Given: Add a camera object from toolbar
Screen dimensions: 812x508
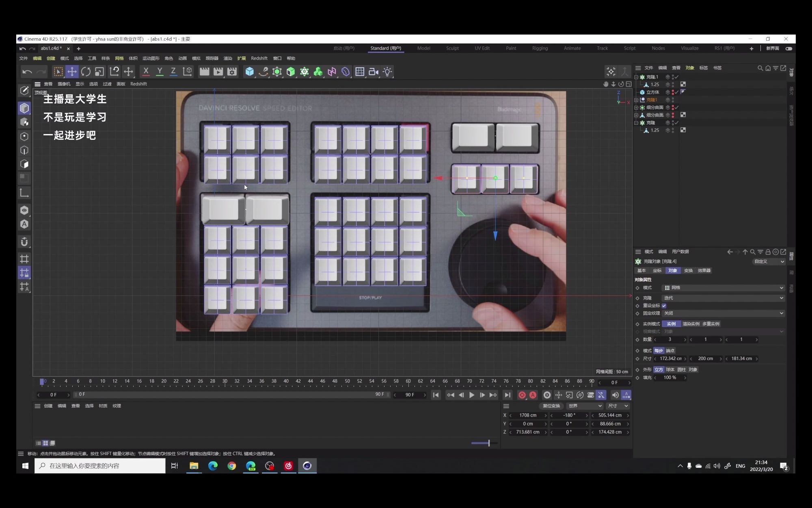Looking at the screenshot, I should (x=373, y=72).
